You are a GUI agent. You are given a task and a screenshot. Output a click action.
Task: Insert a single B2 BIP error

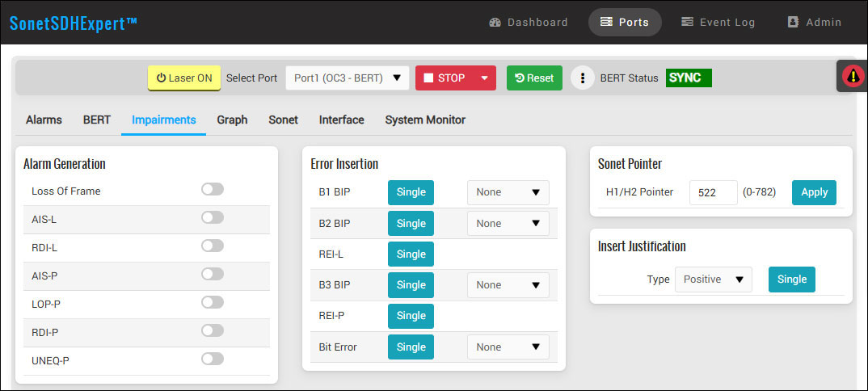click(411, 224)
